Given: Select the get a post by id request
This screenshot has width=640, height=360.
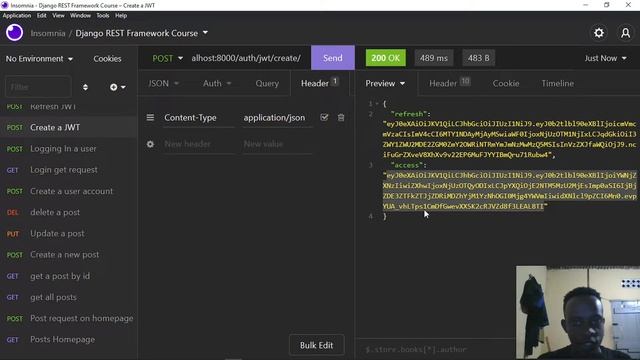Looking at the screenshot, I should tap(69, 276).
